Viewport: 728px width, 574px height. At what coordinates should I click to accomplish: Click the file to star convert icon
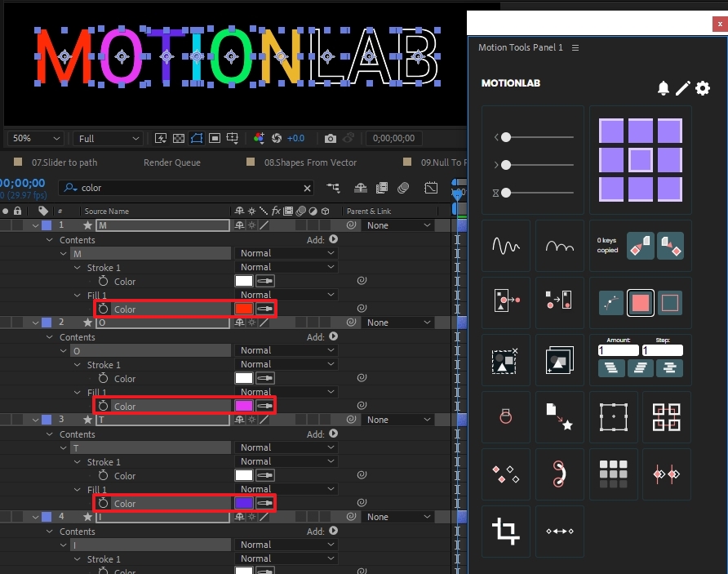[x=559, y=416]
